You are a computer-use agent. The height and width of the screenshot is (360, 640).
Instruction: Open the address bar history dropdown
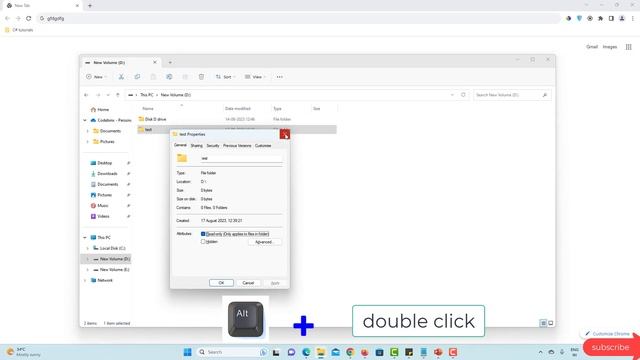pyautogui.click(x=452, y=95)
